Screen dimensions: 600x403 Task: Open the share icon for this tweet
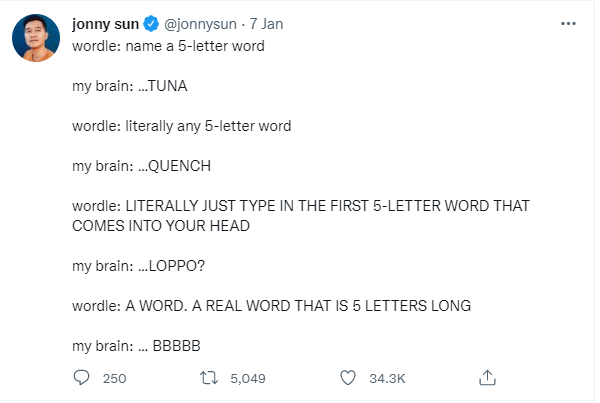point(488,378)
